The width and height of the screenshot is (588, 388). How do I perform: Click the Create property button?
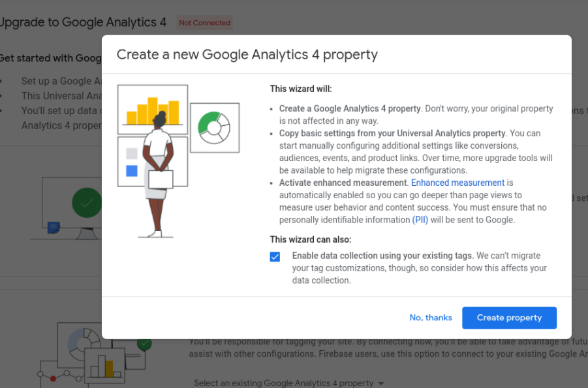(509, 318)
